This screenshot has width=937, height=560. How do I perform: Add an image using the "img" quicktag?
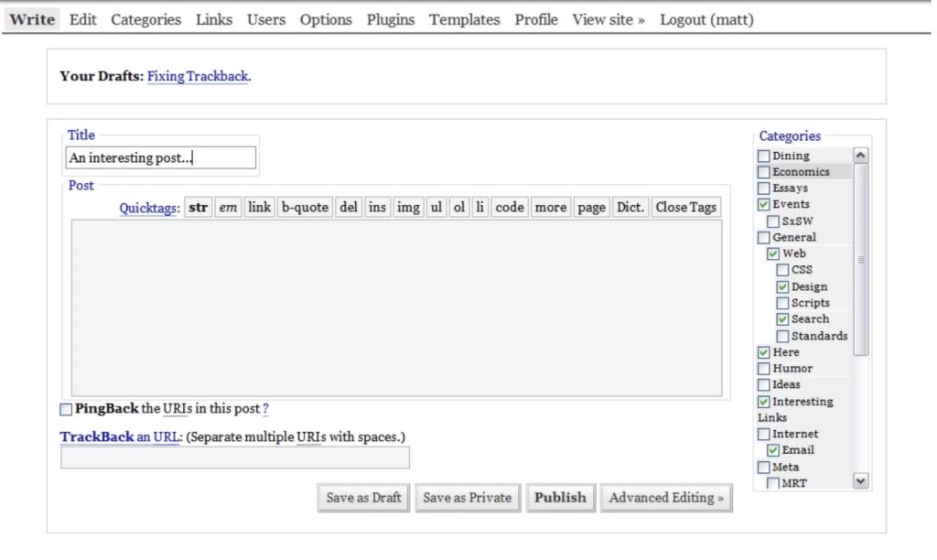click(408, 207)
